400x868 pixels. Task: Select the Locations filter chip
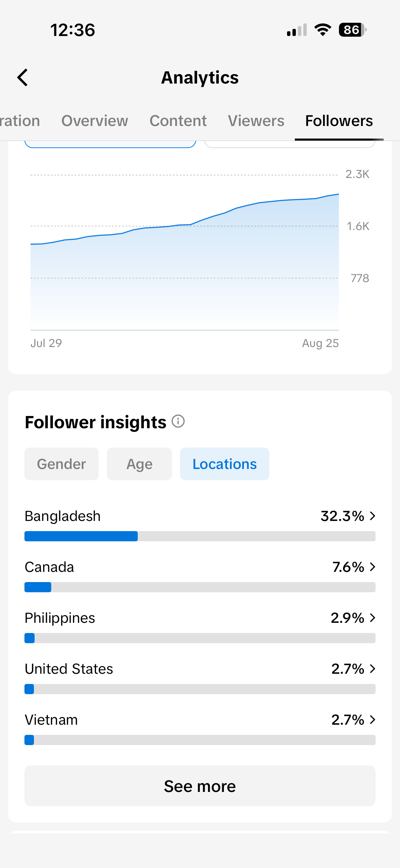pos(225,464)
